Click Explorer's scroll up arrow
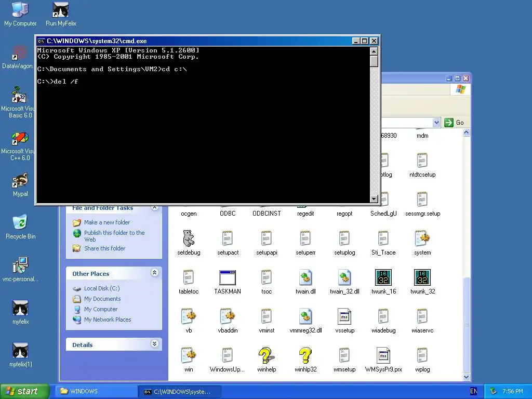 (x=467, y=132)
